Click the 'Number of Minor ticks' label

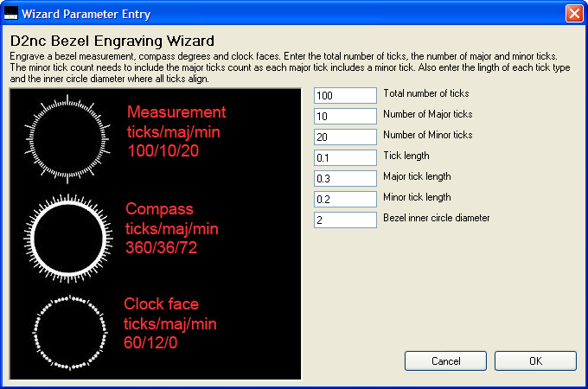(x=427, y=135)
